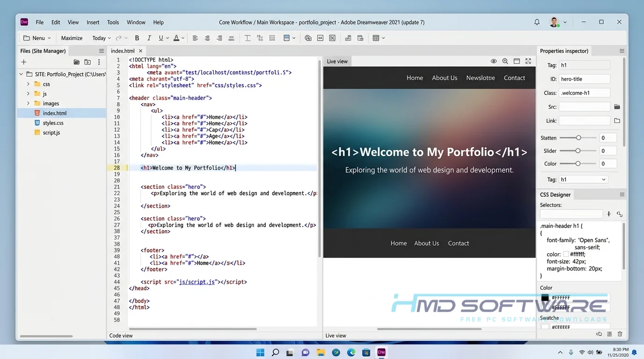
Task: Expand the css folder
Action: [x=28, y=84]
